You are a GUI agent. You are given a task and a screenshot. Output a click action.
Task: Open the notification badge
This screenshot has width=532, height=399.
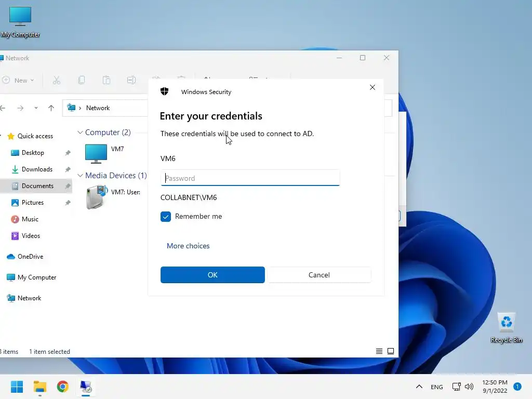pyautogui.click(x=517, y=387)
